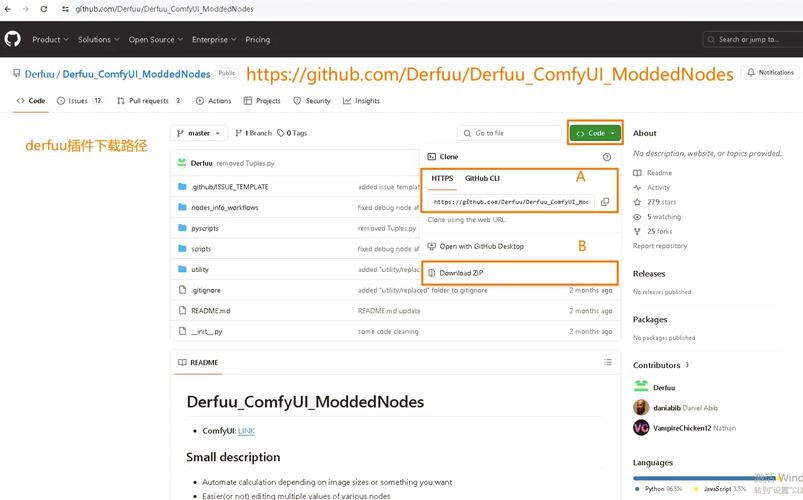Click the GitHub logo icon

tap(12, 39)
